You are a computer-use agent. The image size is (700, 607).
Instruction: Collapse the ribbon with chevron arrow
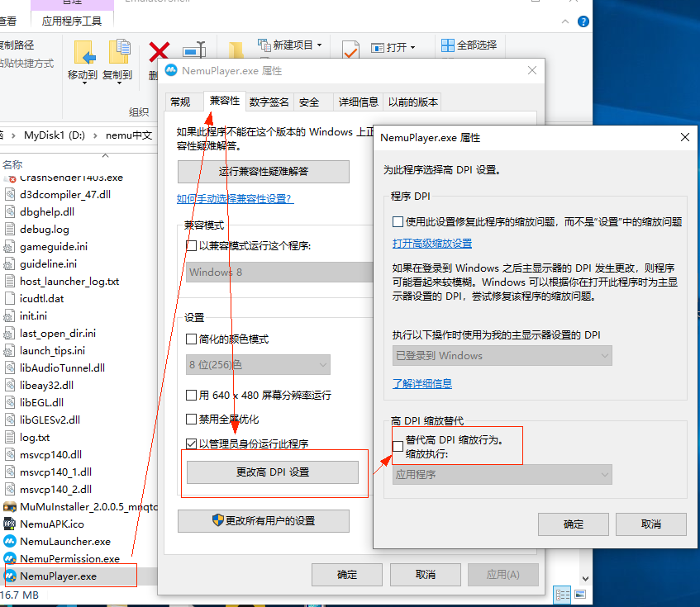(x=565, y=21)
